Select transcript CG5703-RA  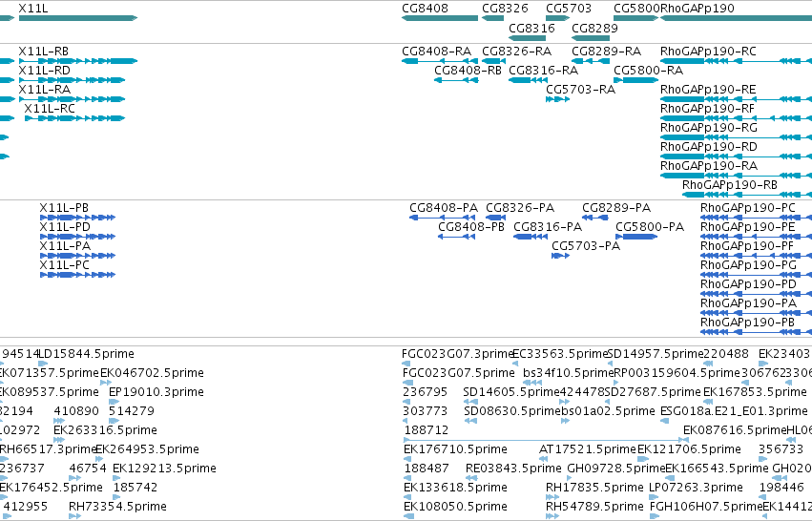point(558,99)
